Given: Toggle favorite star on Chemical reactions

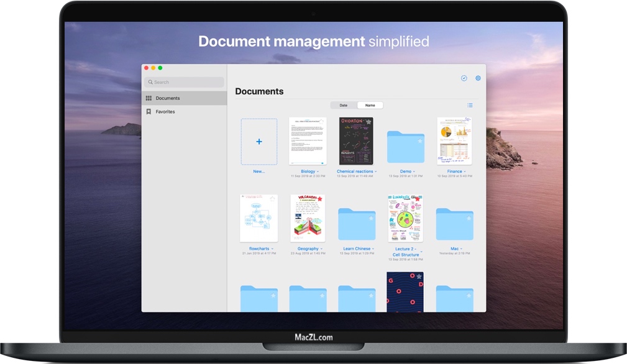Looking at the screenshot, I should (368, 122).
